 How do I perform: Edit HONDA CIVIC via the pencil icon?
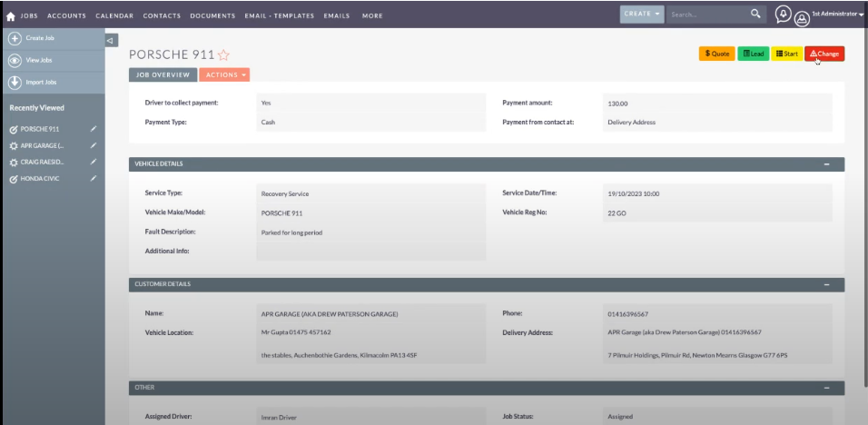pyautogui.click(x=94, y=179)
